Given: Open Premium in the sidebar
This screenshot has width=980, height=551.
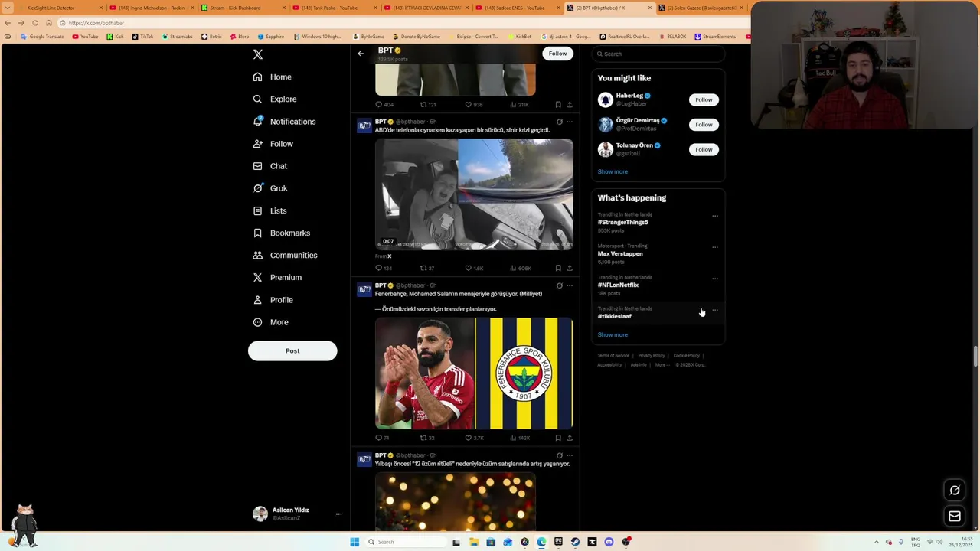Looking at the screenshot, I should click(x=277, y=277).
